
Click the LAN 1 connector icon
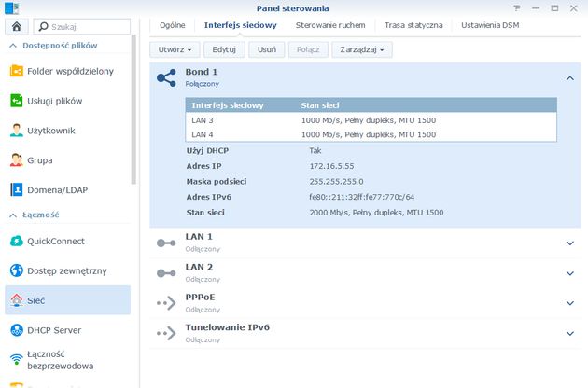[166, 242]
